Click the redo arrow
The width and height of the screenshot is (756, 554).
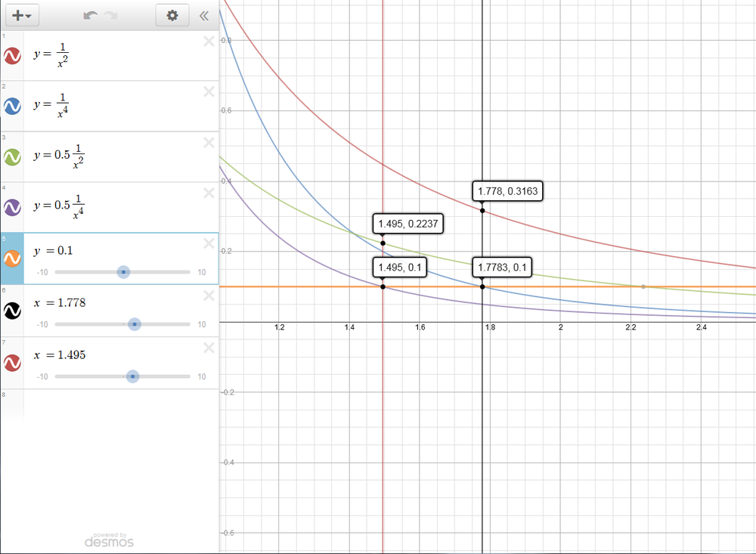(111, 15)
